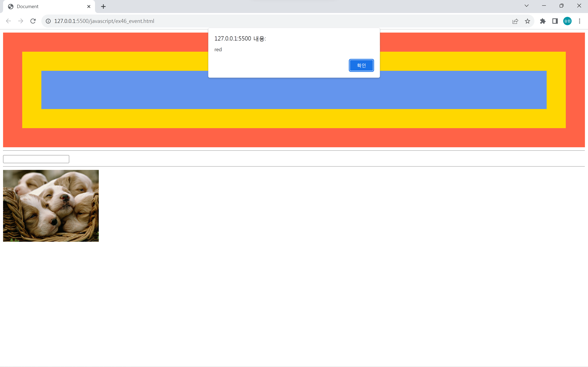Viewport: 588px width, 367px height.
Task: Share this page via share icon
Action: tap(515, 21)
